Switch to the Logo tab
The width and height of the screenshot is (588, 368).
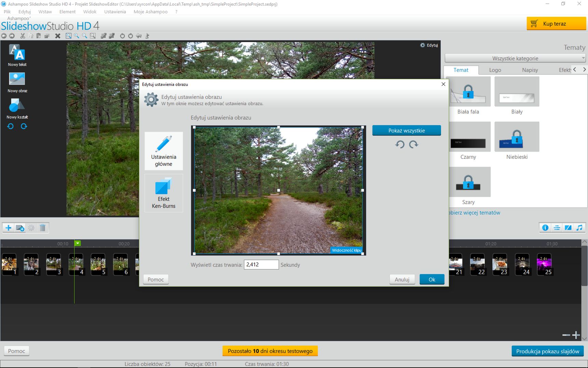click(495, 70)
